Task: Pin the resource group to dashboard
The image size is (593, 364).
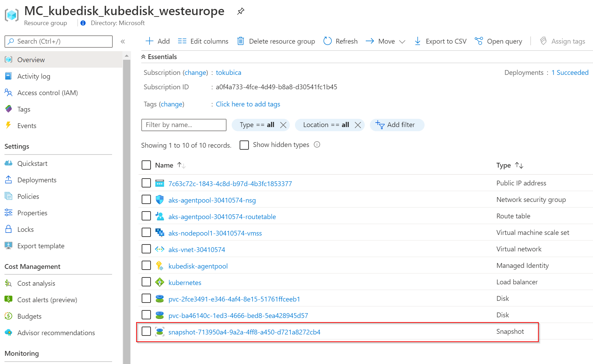Action: [x=241, y=11]
